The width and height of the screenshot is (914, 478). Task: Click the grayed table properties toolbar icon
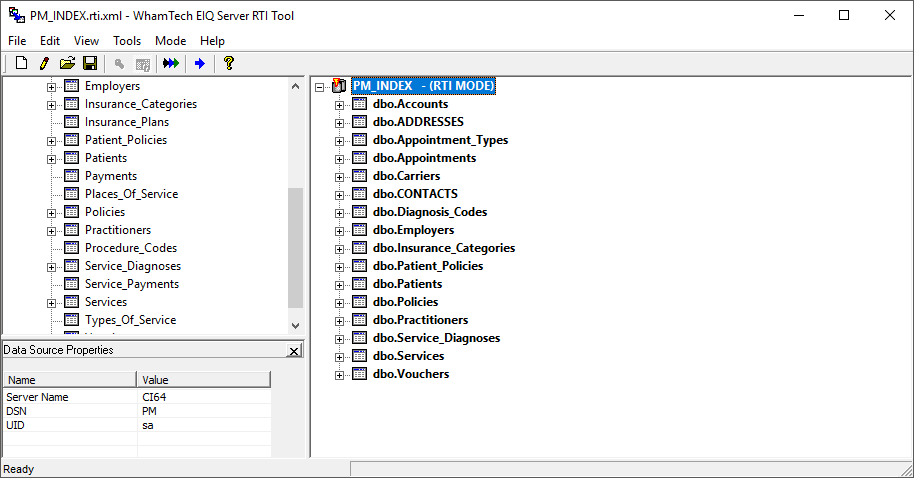click(142, 64)
